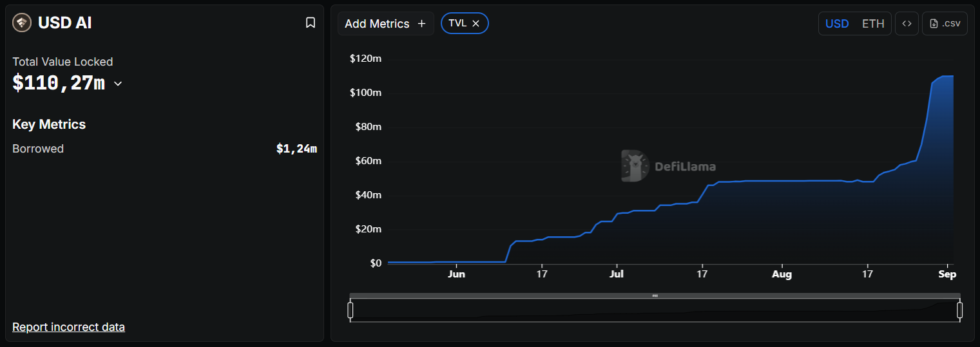Remove the TVL metric with its X

click(476, 23)
